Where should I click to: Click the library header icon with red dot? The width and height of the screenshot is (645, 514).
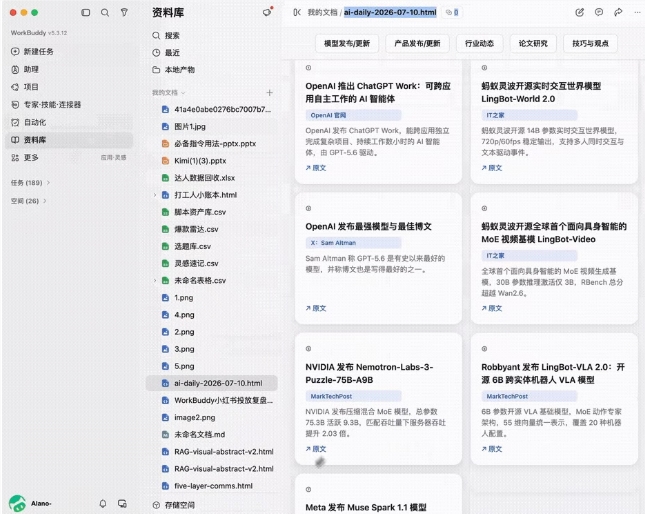click(267, 12)
